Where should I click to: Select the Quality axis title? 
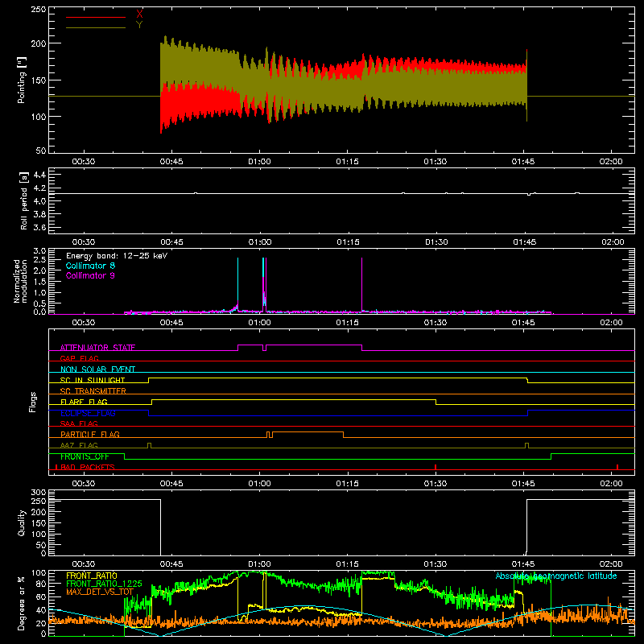click(x=22, y=522)
